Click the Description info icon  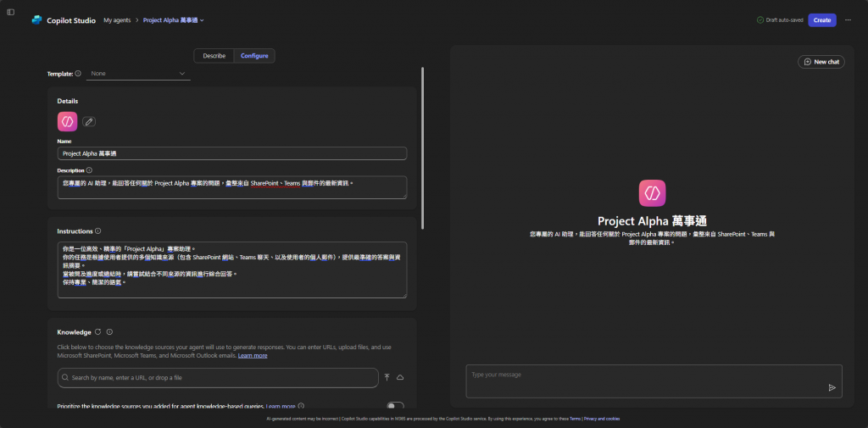point(89,170)
